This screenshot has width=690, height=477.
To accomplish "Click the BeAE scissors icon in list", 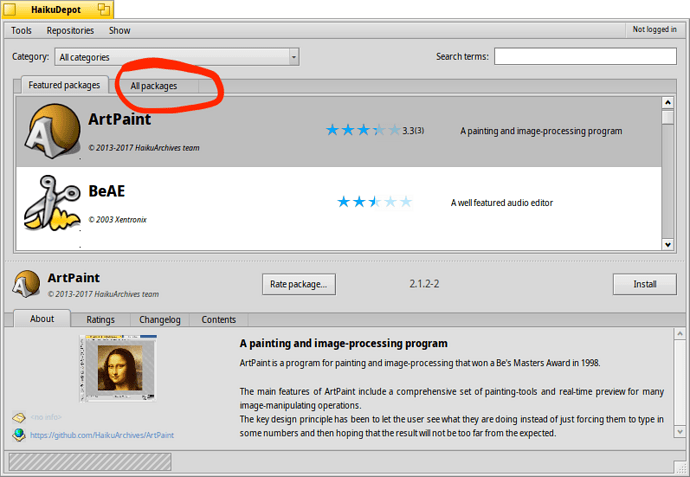I will point(52,203).
